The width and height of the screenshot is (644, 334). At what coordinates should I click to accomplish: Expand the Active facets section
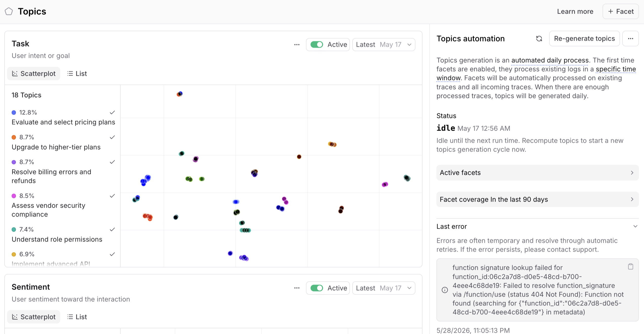[538, 173]
